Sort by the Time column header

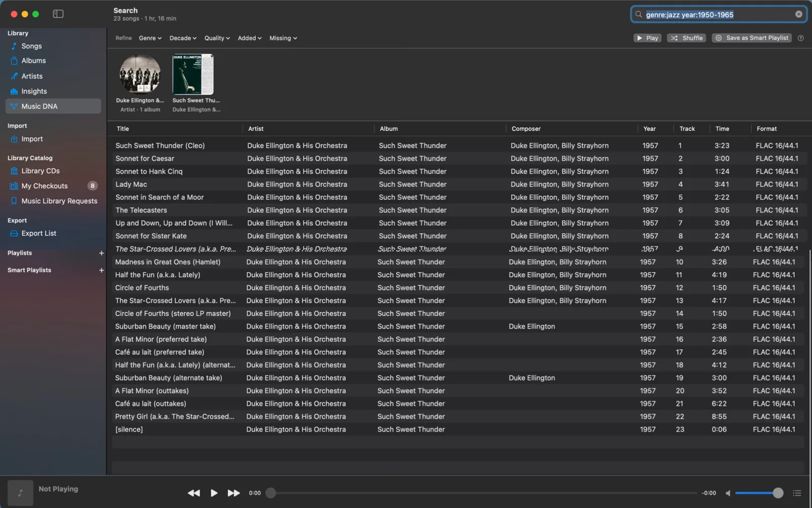click(722, 129)
